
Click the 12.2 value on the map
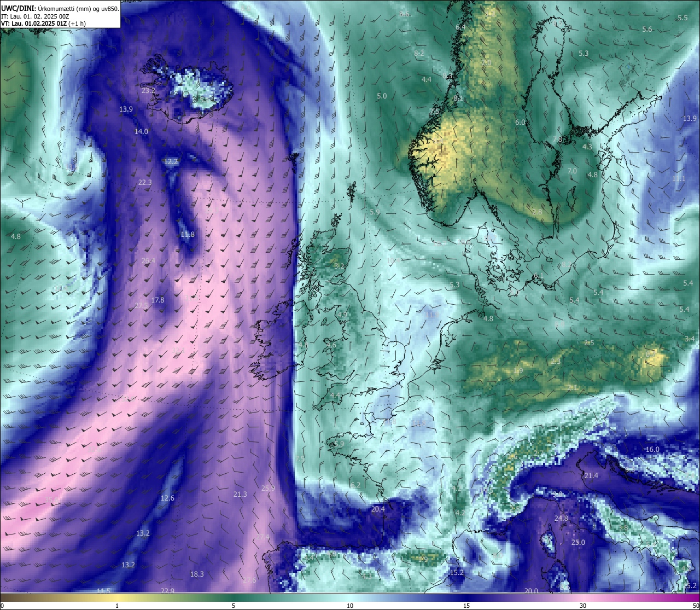[171, 161]
